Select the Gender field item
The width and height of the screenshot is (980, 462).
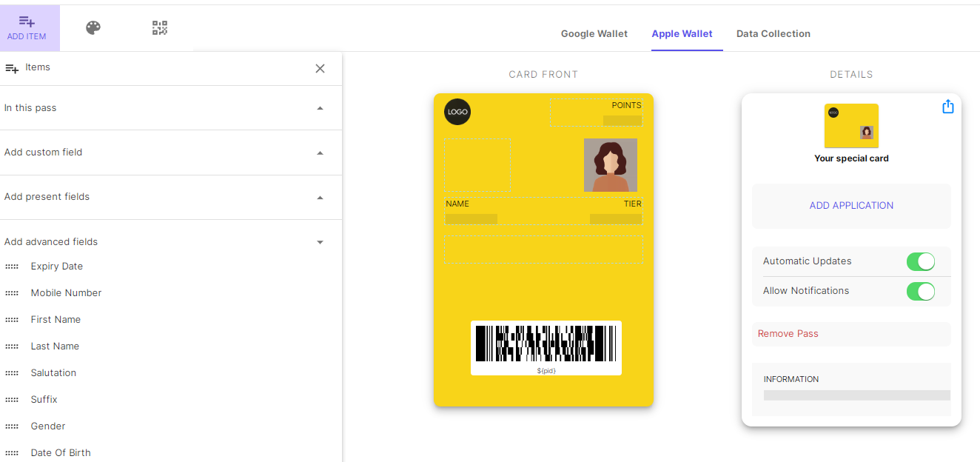tap(48, 426)
